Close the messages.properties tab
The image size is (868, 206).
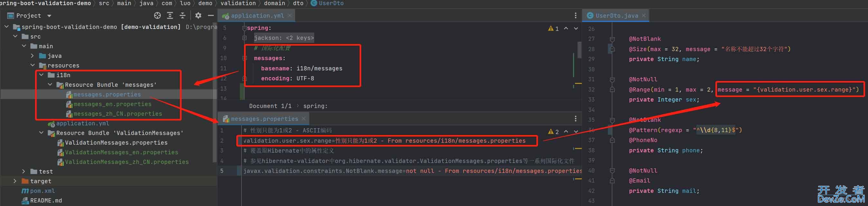coord(304,119)
